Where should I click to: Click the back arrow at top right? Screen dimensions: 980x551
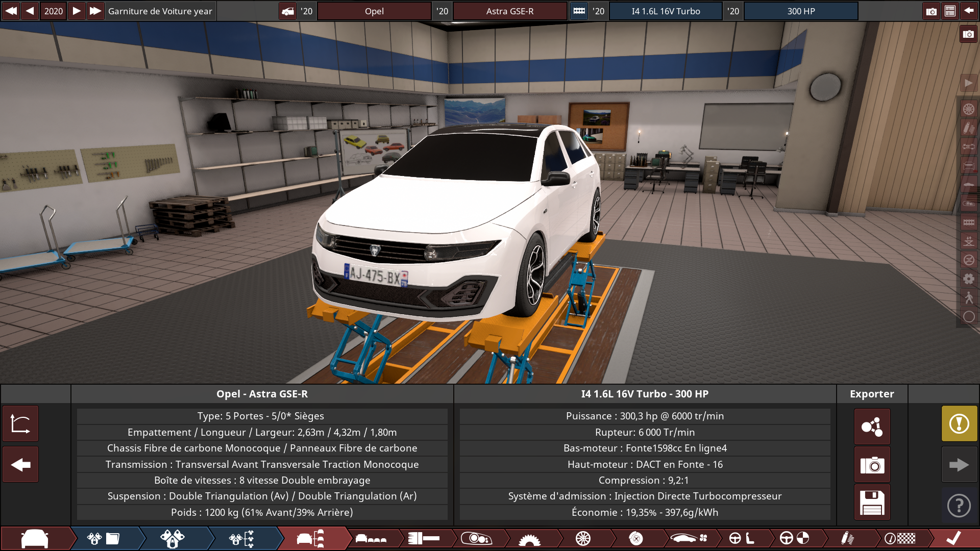pyautogui.click(x=969, y=11)
